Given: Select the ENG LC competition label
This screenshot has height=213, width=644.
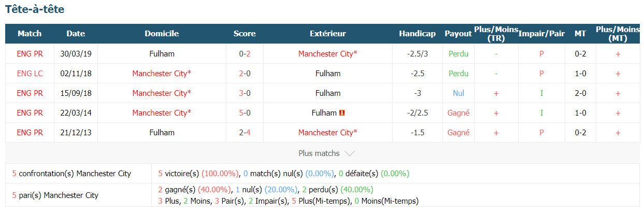Looking at the screenshot, I should [30, 74].
